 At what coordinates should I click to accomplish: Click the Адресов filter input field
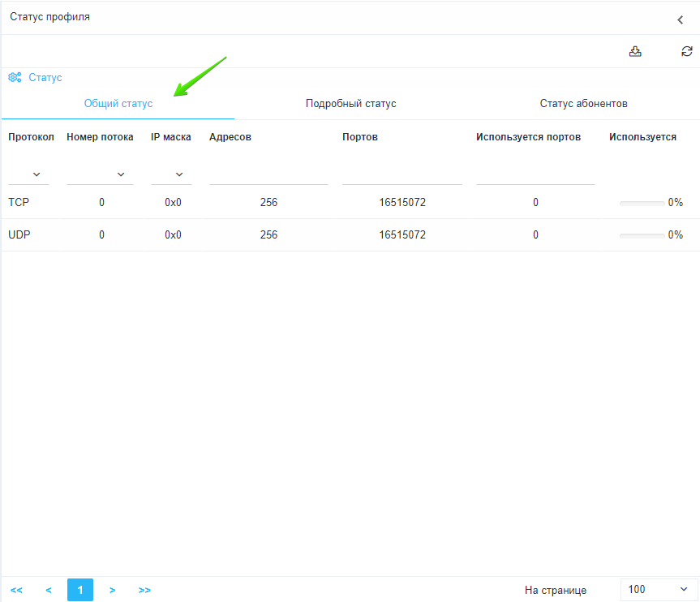point(268,174)
